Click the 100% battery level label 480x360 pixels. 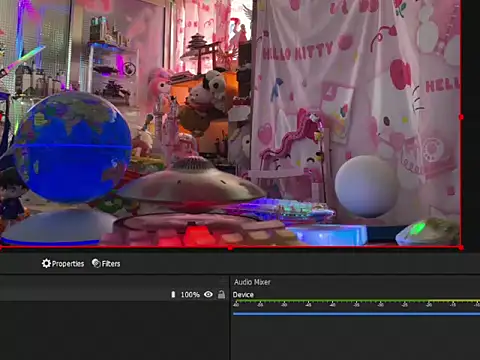190,295
